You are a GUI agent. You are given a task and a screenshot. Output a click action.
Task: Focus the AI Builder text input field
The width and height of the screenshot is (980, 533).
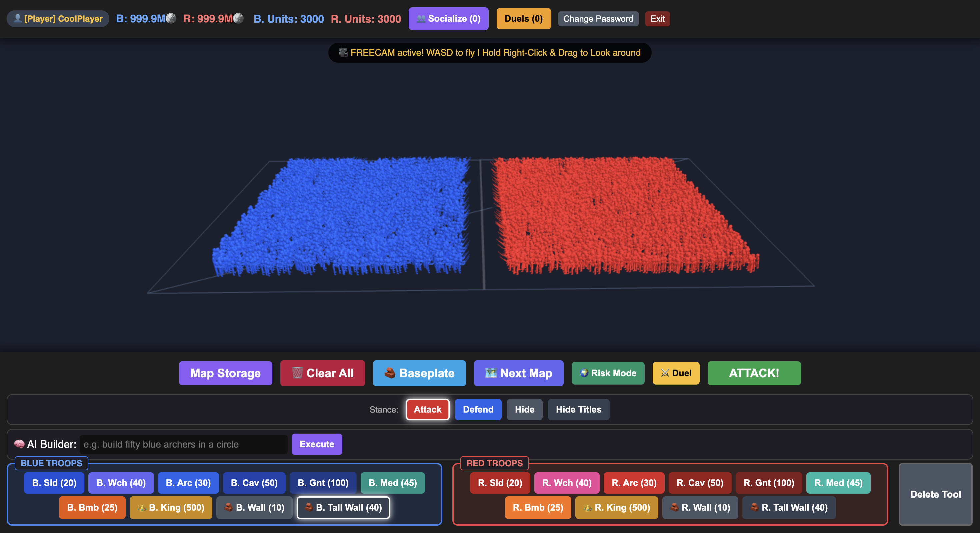183,444
